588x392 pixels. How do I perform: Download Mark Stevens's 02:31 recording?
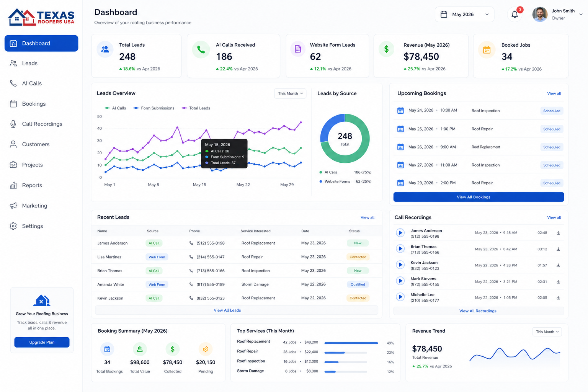tap(558, 282)
